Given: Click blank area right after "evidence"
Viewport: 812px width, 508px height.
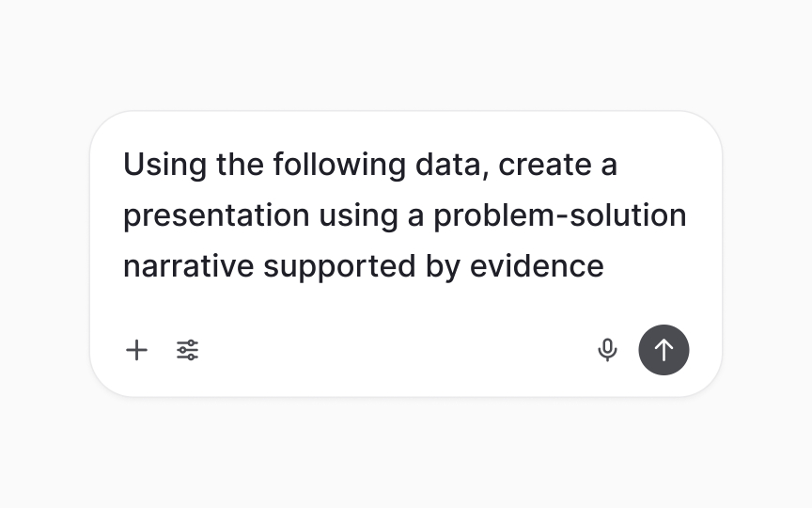Looking at the screenshot, I should coord(648,266).
